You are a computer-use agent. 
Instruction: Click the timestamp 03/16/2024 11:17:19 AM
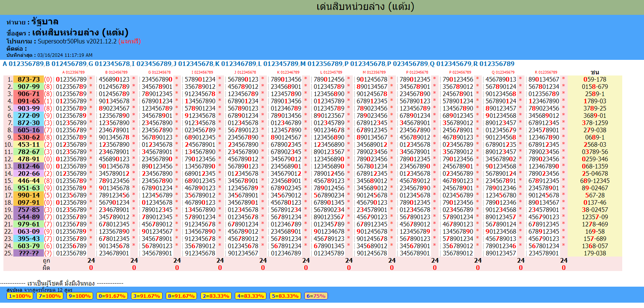coord(65,55)
